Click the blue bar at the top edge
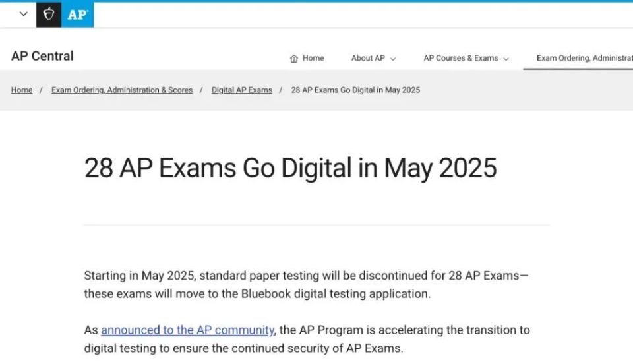 (x=316, y=1)
